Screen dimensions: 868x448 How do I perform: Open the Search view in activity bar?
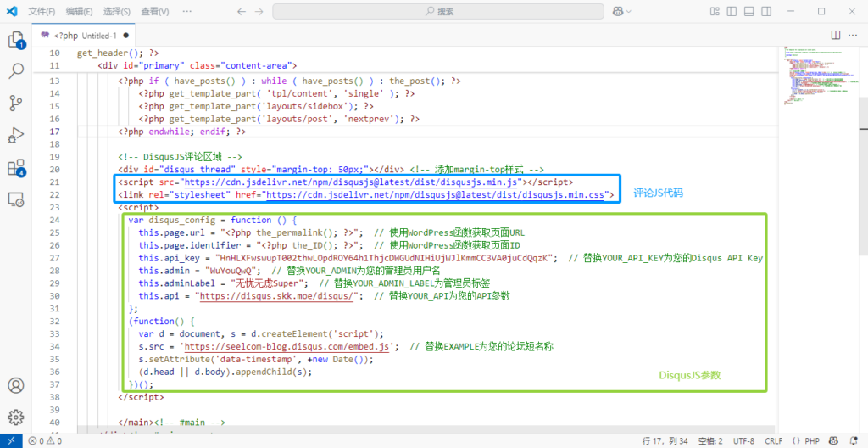click(15, 71)
